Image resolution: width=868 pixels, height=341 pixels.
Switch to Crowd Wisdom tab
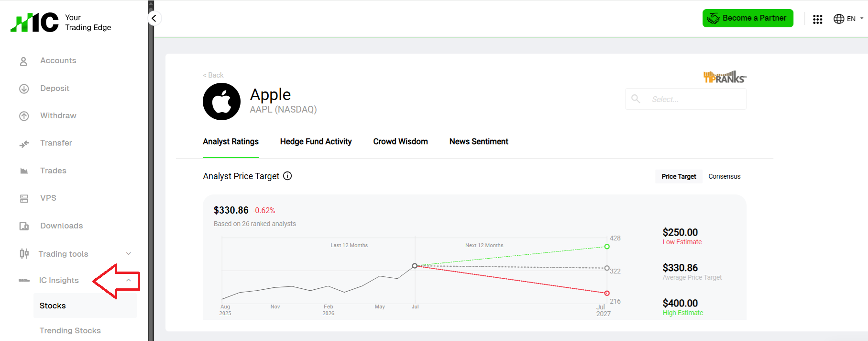tap(400, 142)
